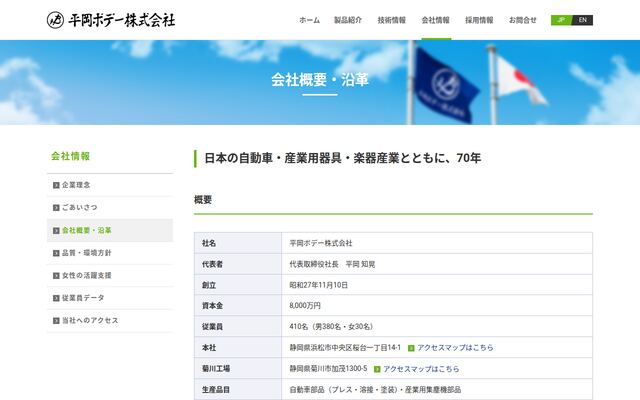Image resolution: width=640 pixels, height=400 pixels.
Task: Open ごあいさつ in the sidebar
Action: coord(110,207)
